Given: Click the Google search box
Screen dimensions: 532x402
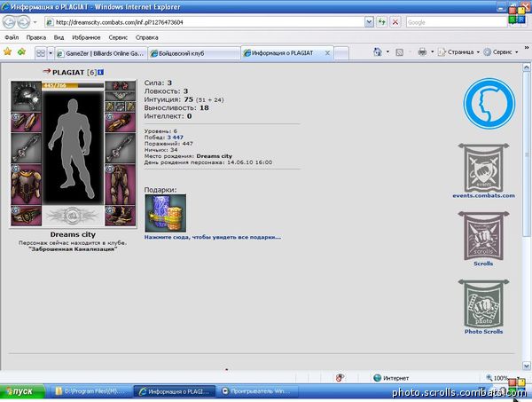Looking at the screenshot, I should [x=457, y=22].
